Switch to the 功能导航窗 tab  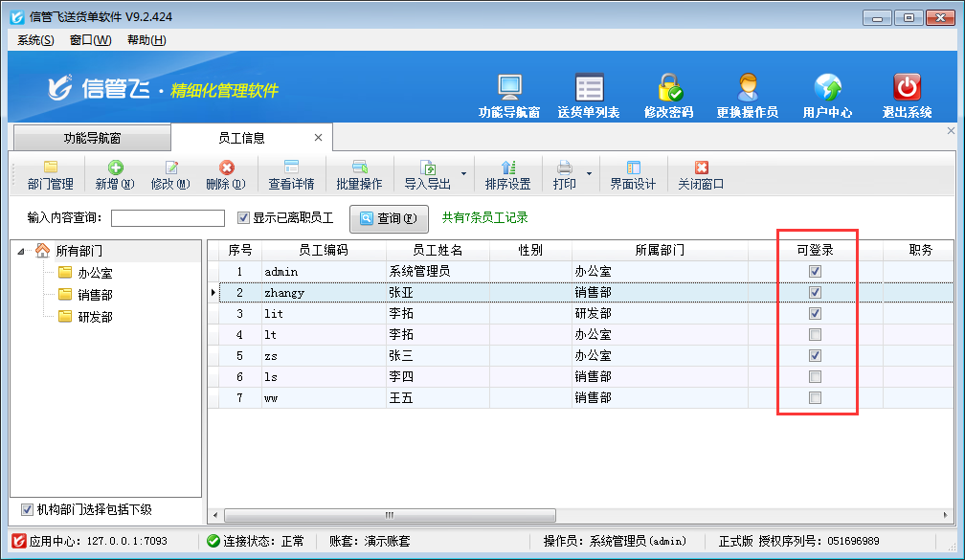pos(92,138)
